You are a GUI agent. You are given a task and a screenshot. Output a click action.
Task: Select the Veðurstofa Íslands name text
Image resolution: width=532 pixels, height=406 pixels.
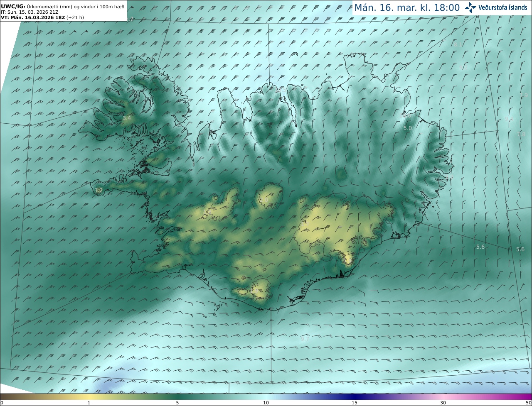(x=502, y=7)
